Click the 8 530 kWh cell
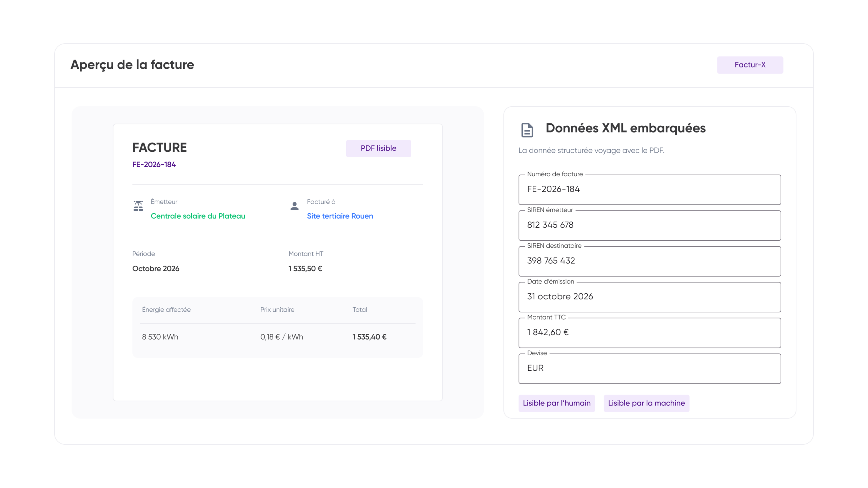868x488 pixels. (160, 337)
